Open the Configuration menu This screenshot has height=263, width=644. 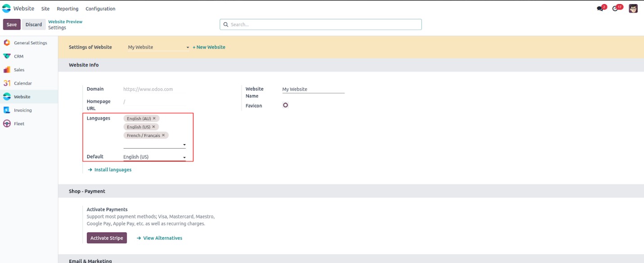pos(100,9)
